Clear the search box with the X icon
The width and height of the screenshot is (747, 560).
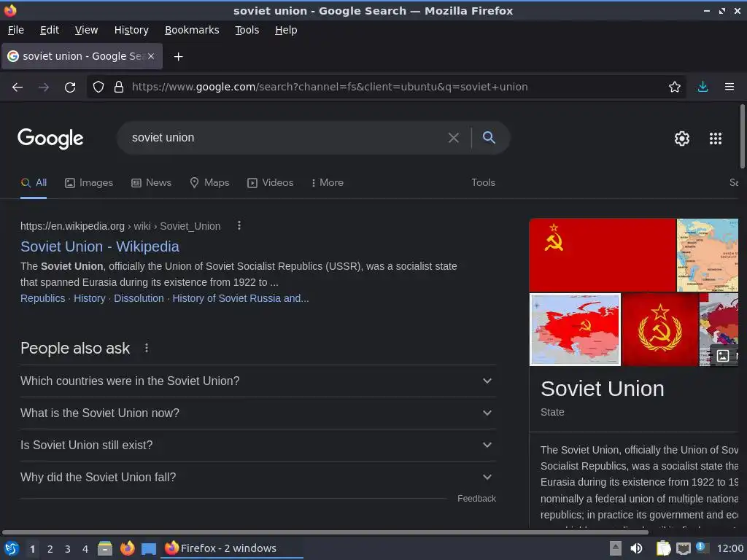click(454, 138)
